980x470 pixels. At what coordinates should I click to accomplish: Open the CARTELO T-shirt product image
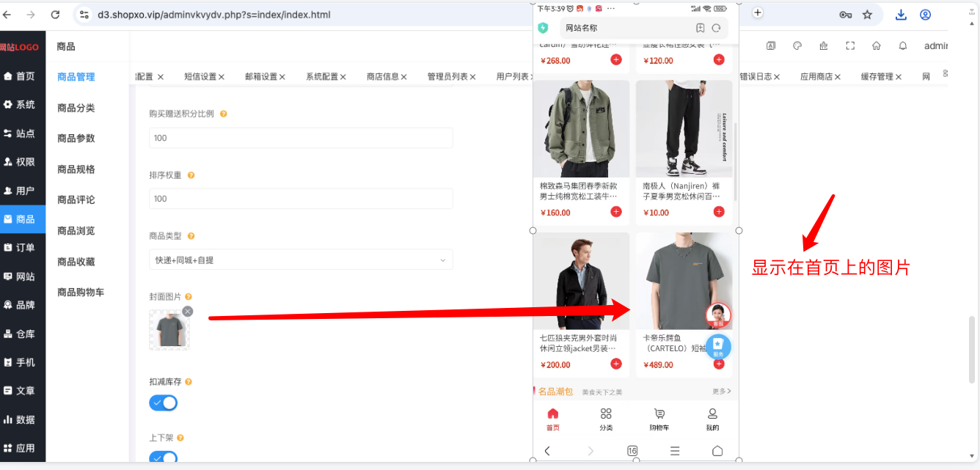(684, 281)
